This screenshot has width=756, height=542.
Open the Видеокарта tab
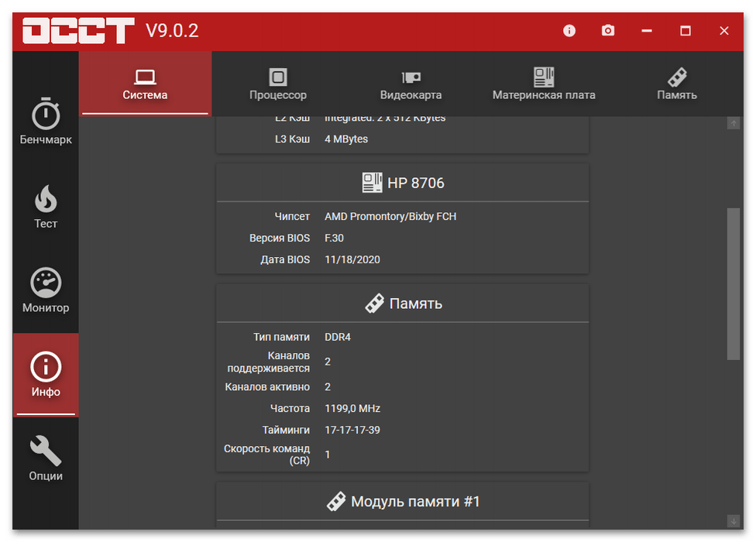tap(411, 84)
